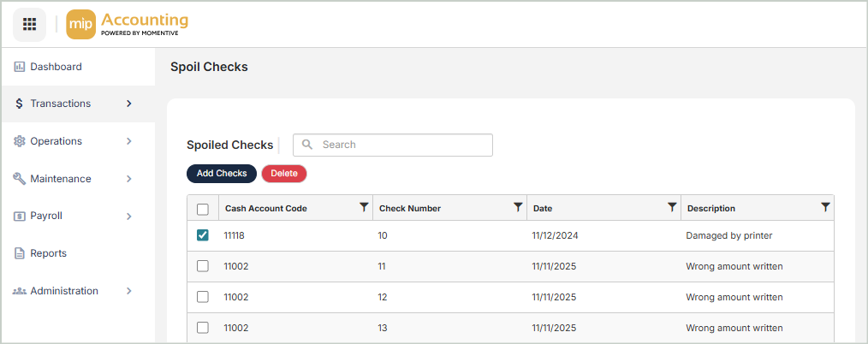Click the Dashboard chart icon in sidebar
The width and height of the screenshot is (868, 344).
click(x=19, y=67)
